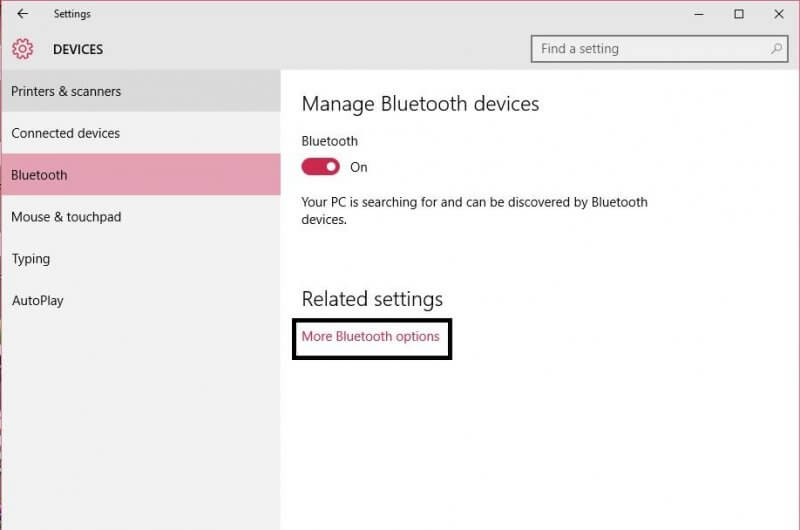Open AutoPlay settings

[141, 300]
